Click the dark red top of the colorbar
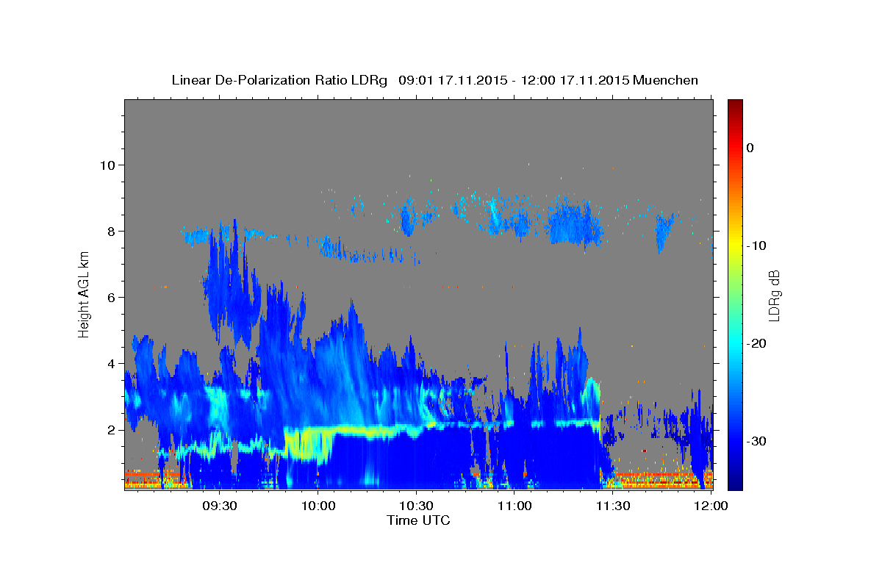Screen dimensions: 882x588 click(x=735, y=105)
